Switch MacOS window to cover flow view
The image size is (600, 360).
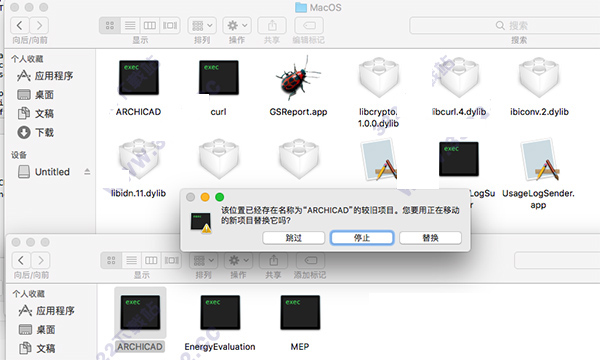[170, 26]
